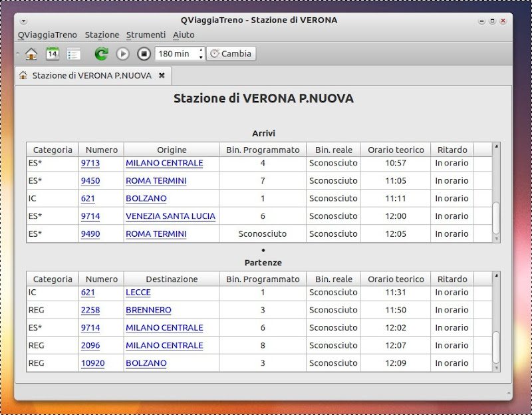Click Partenze table scrollbar handle

click(496, 346)
